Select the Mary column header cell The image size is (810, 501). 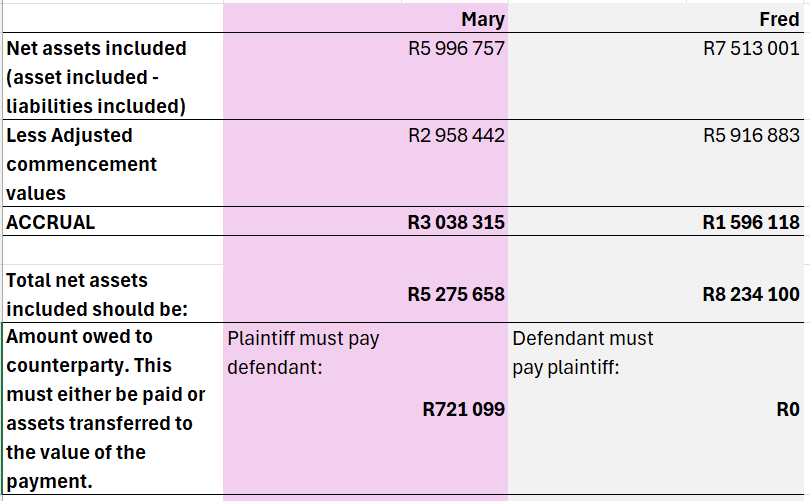[483, 20]
